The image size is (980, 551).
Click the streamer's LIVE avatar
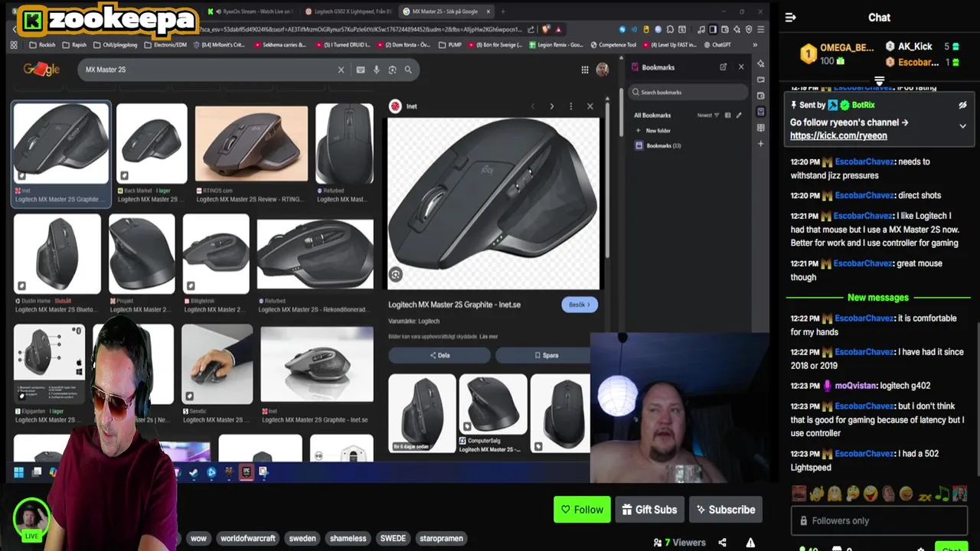point(31,519)
